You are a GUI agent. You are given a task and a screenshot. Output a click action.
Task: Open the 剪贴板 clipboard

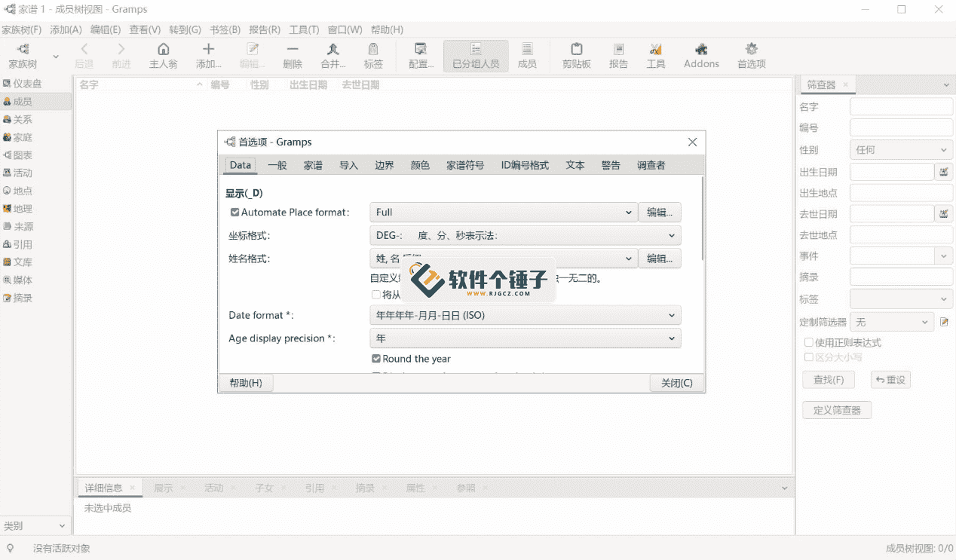click(577, 56)
